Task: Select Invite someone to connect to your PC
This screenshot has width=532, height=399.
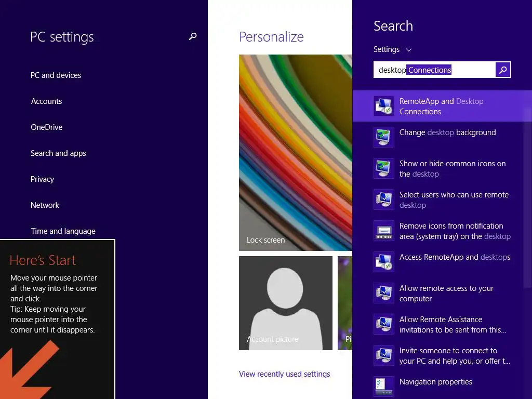Action: click(x=442, y=355)
